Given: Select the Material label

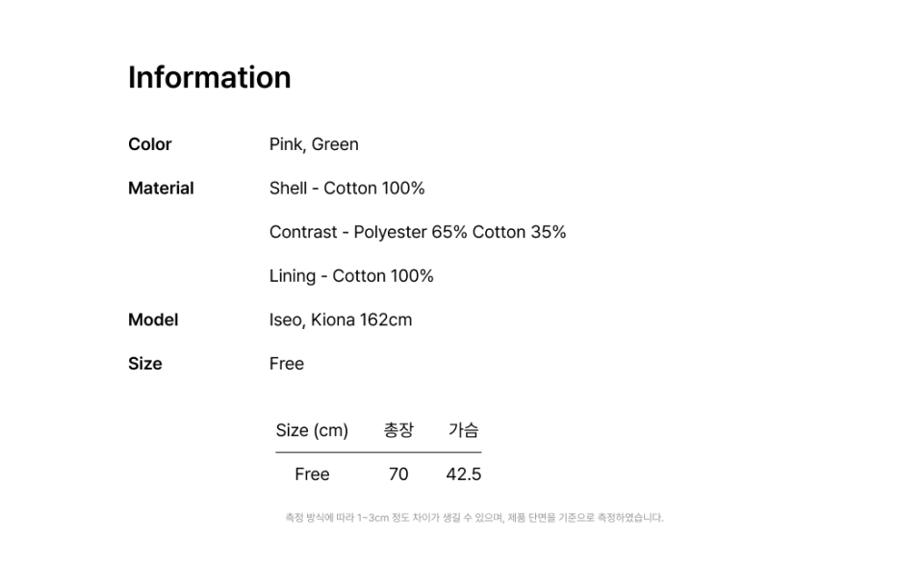Looking at the screenshot, I should click(161, 189).
